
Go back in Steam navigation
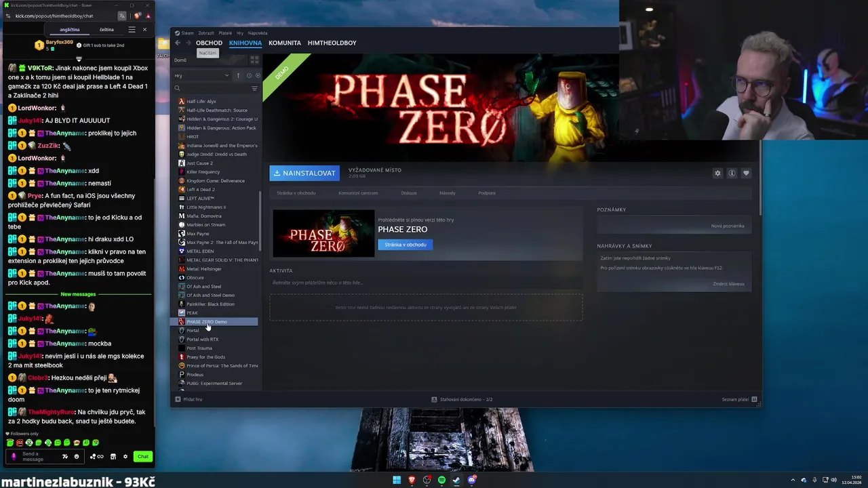click(178, 43)
